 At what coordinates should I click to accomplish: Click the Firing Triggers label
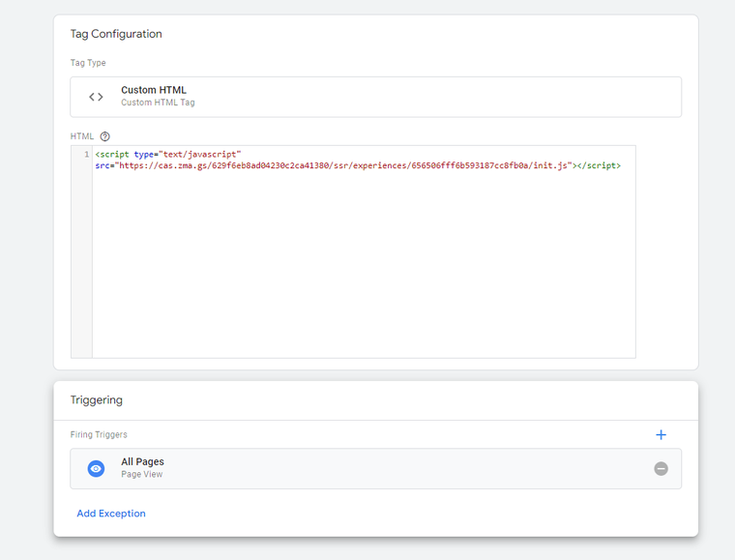[x=99, y=435]
